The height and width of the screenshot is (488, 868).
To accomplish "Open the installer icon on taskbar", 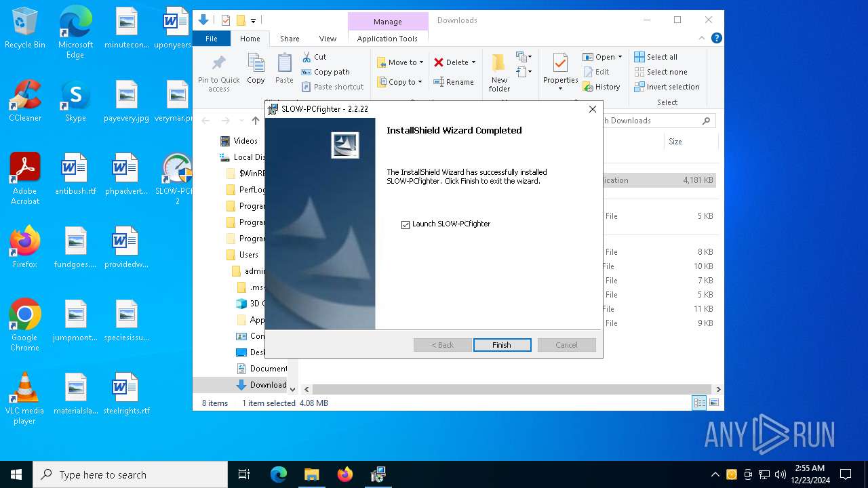I will pyautogui.click(x=378, y=474).
